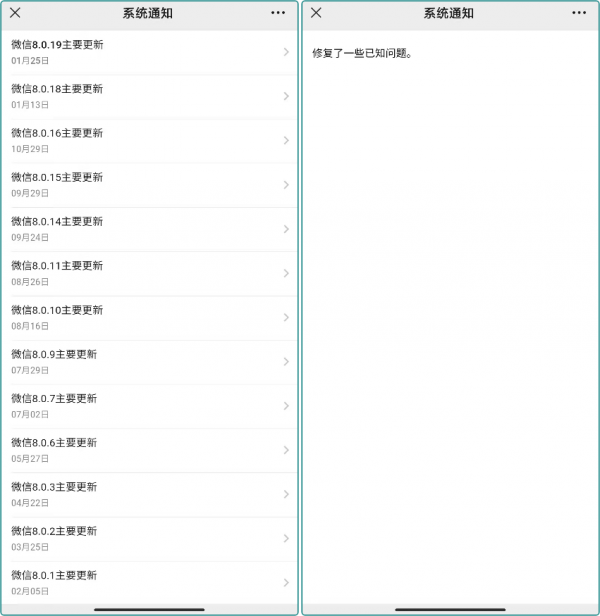This screenshot has width=600, height=616.
Task: Open the 微信8.0.6主要更新 chevron arrow
Action: coord(286,450)
